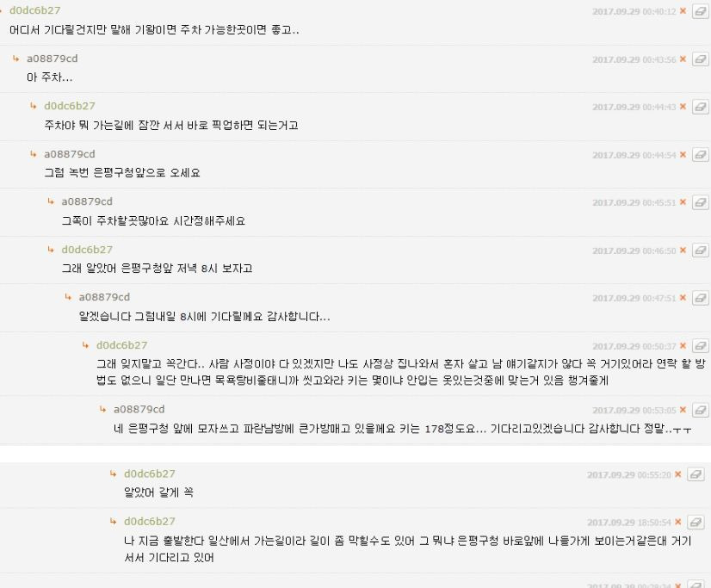The image size is (711, 588).
Task: Delete the 00:47:51 comment with the X icon
Action: click(x=683, y=298)
